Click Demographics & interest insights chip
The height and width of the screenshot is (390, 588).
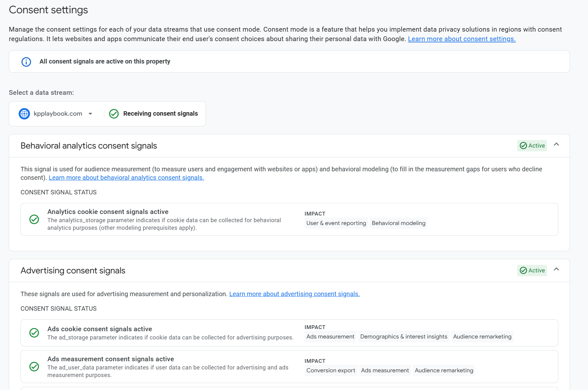tap(403, 337)
